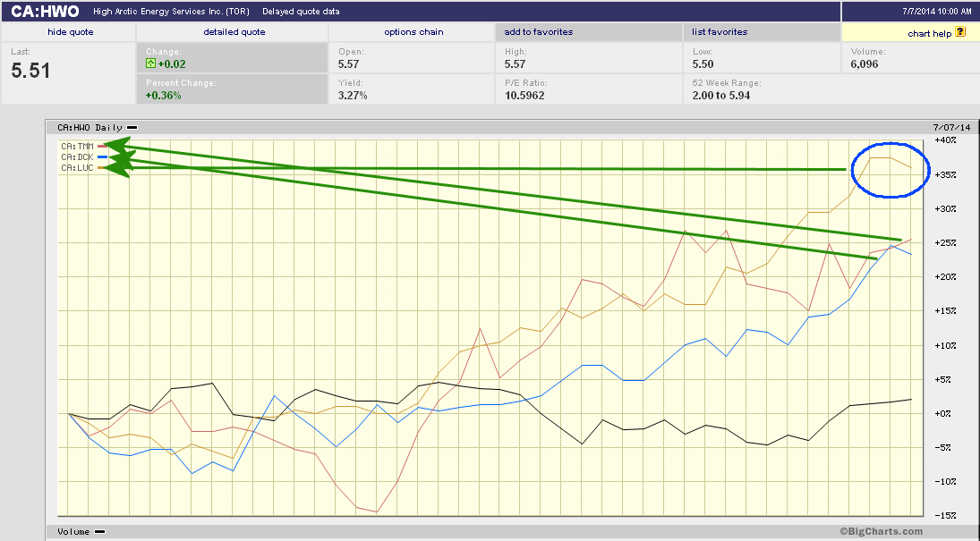Click the yellow question mark help icon
The image size is (980, 541).
coord(960,32)
